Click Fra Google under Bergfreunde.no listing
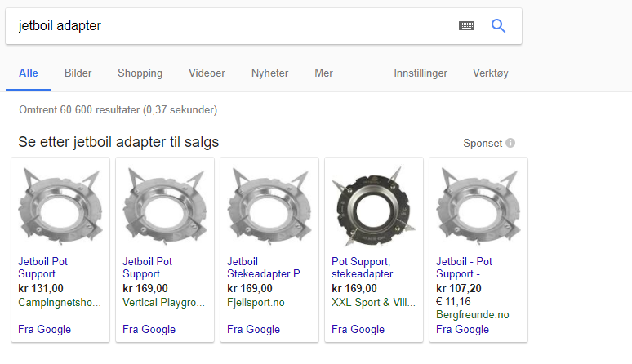This screenshot has height=364, width=632. coord(462,330)
